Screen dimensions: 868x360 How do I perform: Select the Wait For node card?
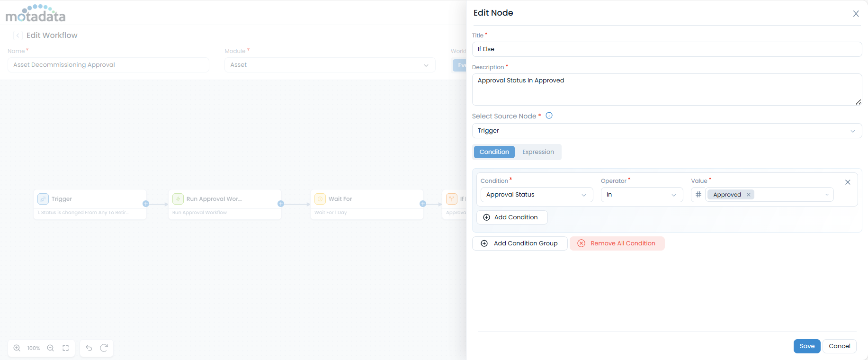tap(367, 204)
